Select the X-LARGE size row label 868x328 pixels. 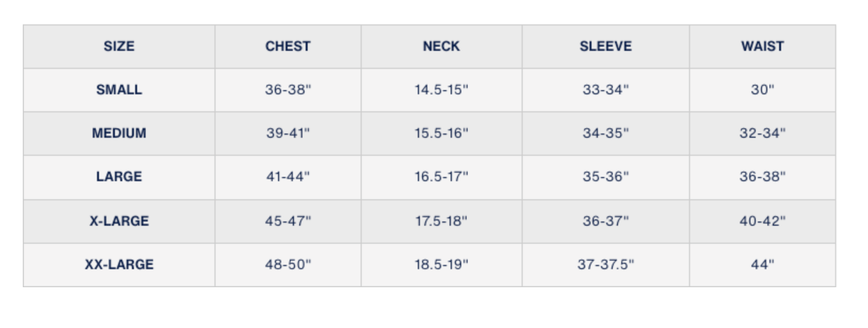[119, 221]
